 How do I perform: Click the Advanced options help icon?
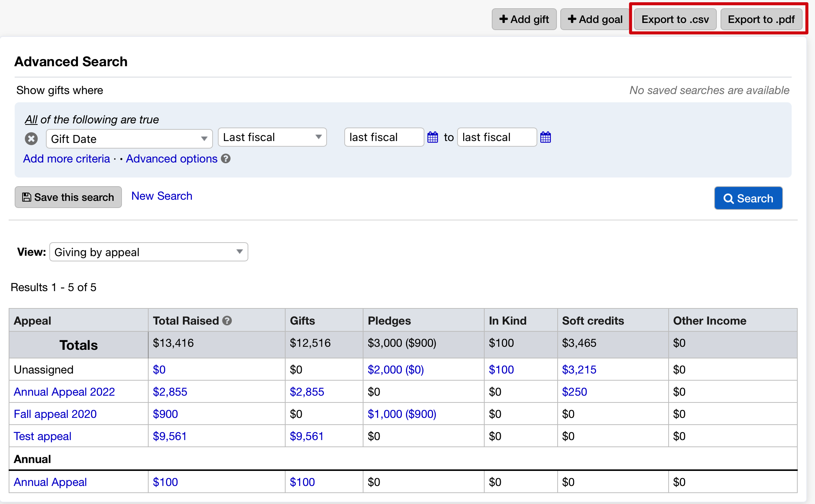pos(225,159)
